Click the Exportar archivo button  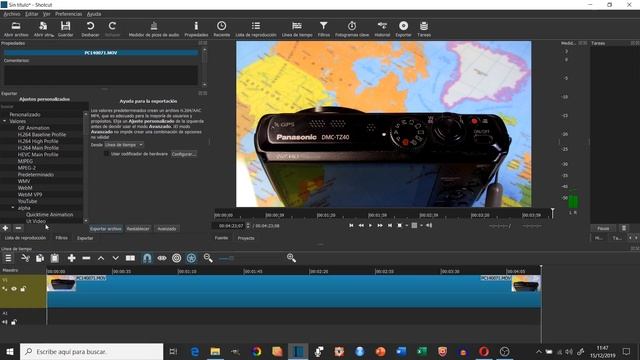106,229
